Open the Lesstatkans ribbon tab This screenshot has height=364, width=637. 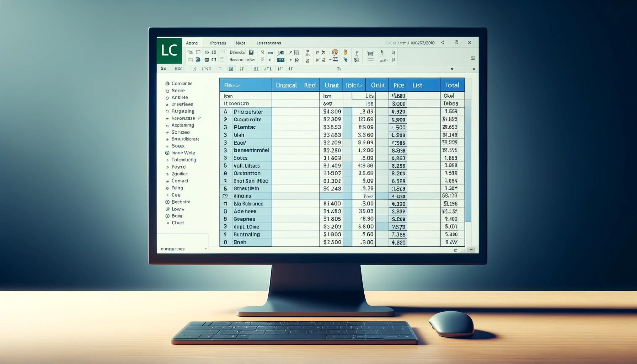(269, 43)
